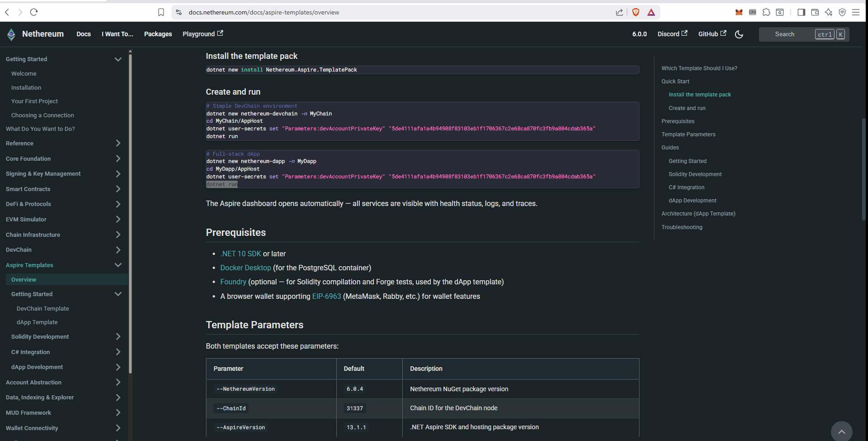
Task: Toggle the browser sidebar panel
Action: coord(801,12)
